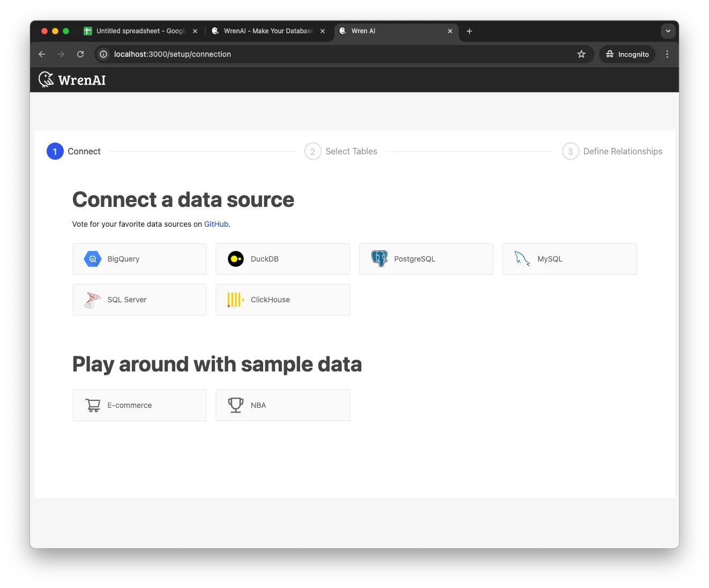The image size is (709, 588).
Task: Open a new browser tab
Action: pos(469,31)
